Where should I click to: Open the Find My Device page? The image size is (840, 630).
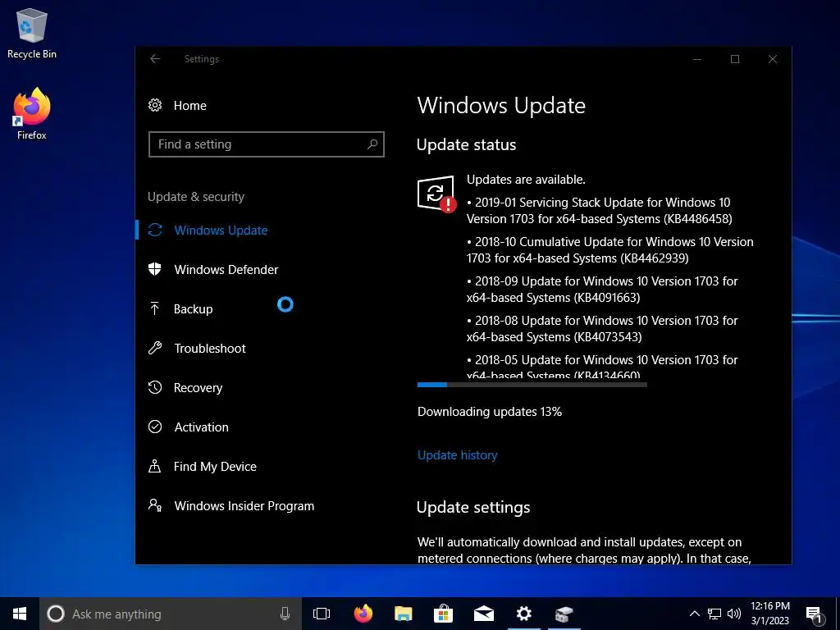215,467
